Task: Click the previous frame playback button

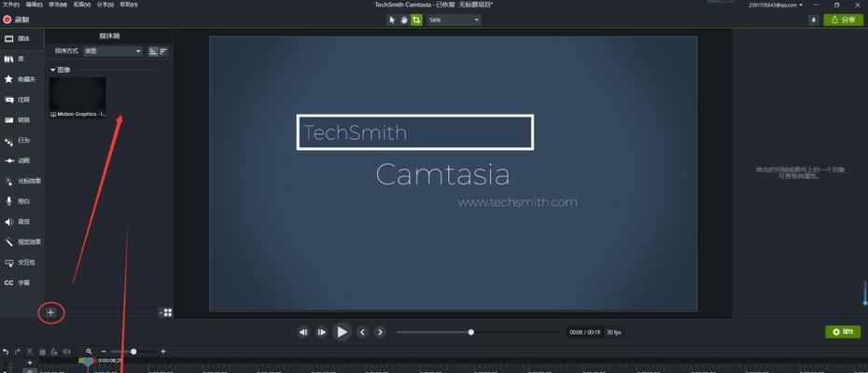Action: (x=303, y=332)
